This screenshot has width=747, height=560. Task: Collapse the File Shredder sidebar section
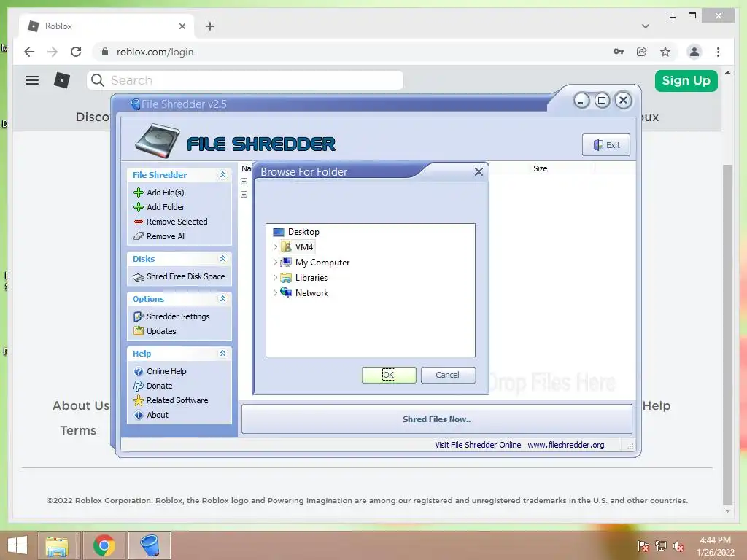coord(222,175)
